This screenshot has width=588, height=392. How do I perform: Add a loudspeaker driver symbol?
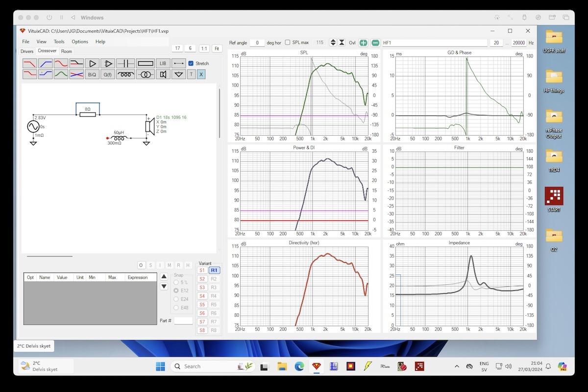(x=163, y=74)
